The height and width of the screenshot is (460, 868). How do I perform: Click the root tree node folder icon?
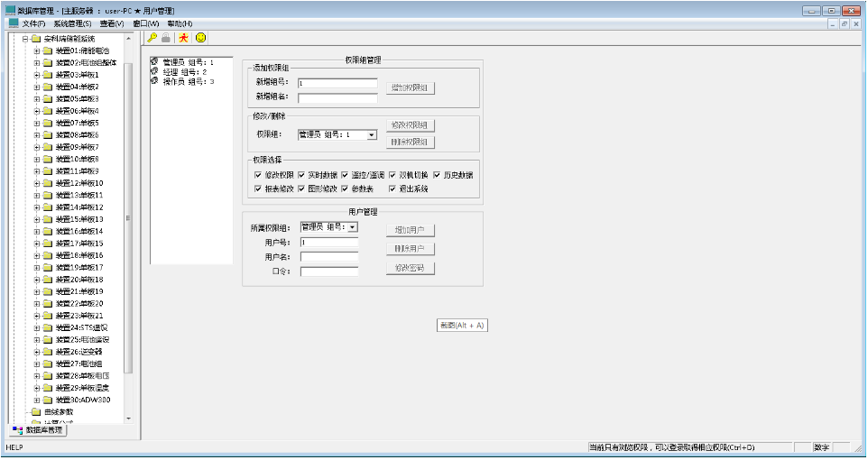36,39
